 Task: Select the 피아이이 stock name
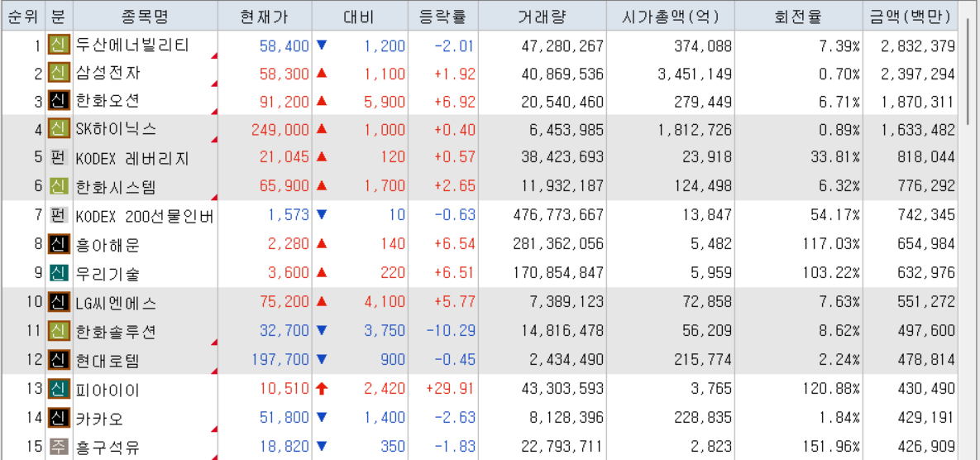[108, 391]
